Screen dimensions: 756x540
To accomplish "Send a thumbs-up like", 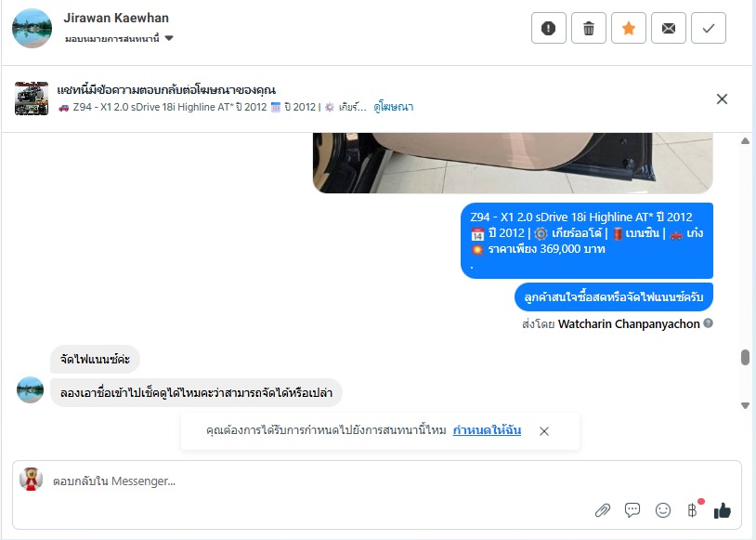I will (723, 510).
